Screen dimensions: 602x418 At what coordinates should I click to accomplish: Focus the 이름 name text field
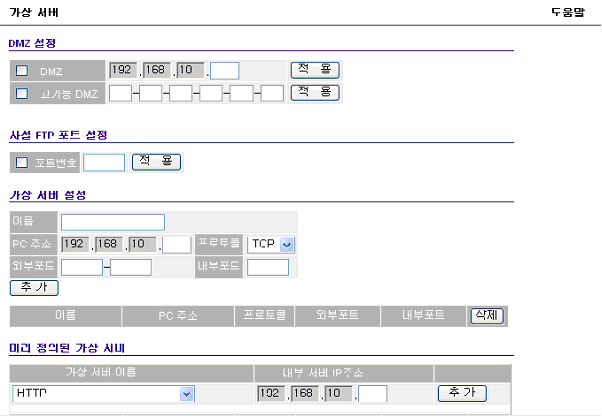point(112,222)
